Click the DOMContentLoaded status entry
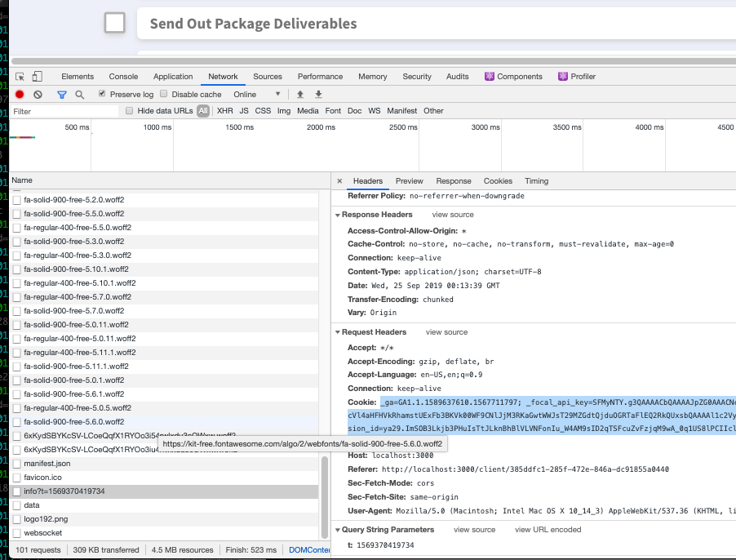Screen dimensions: 736x560 tap(309, 550)
